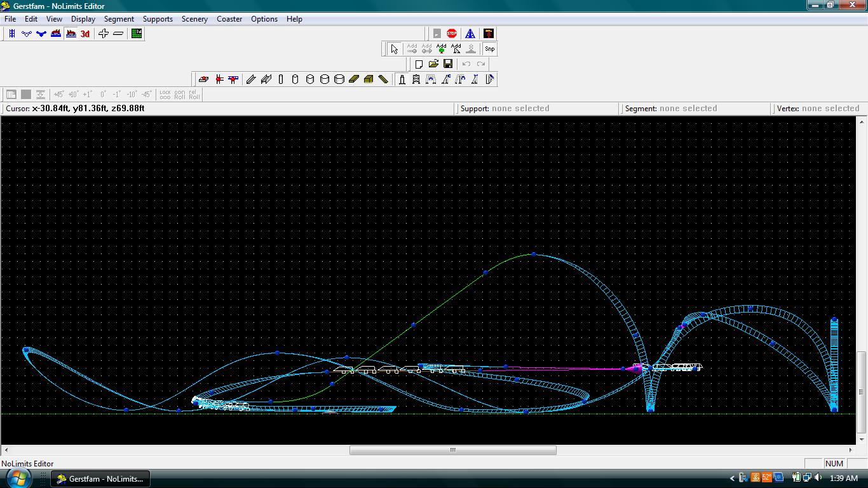The width and height of the screenshot is (868, 488).
Task: Zoom out with the minus icon
Action: coord(118,34)
